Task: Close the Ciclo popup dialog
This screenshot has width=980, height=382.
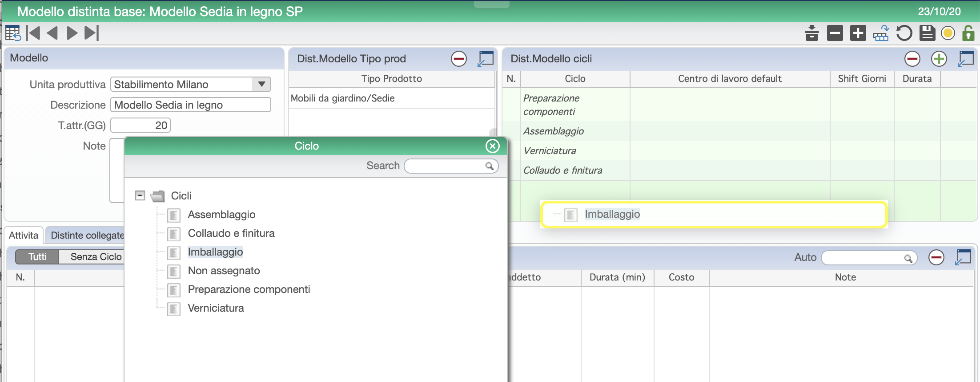Action: 493,146
